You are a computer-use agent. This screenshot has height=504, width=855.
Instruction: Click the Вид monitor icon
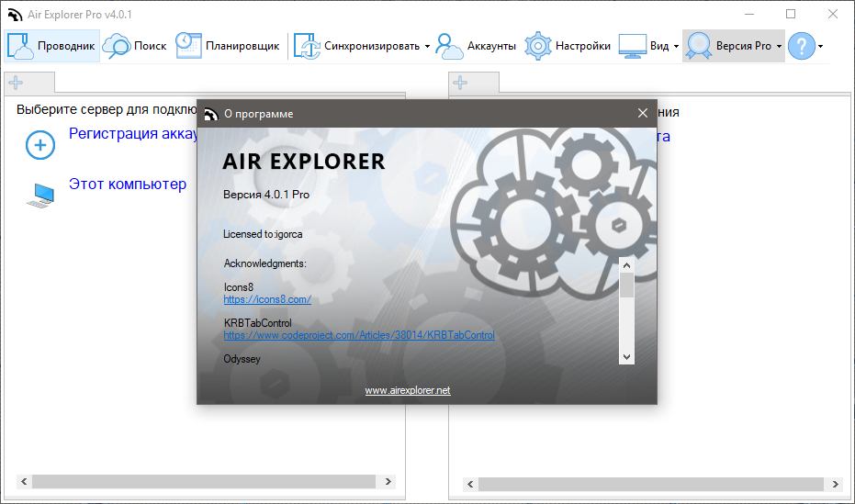[632, 46]
